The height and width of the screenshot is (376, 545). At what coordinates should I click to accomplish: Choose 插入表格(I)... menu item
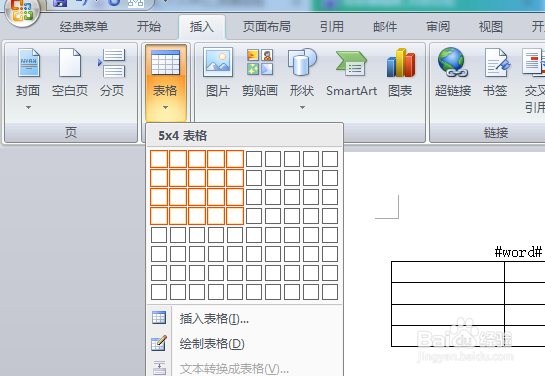pyautogui.click(x=245, y=318)
